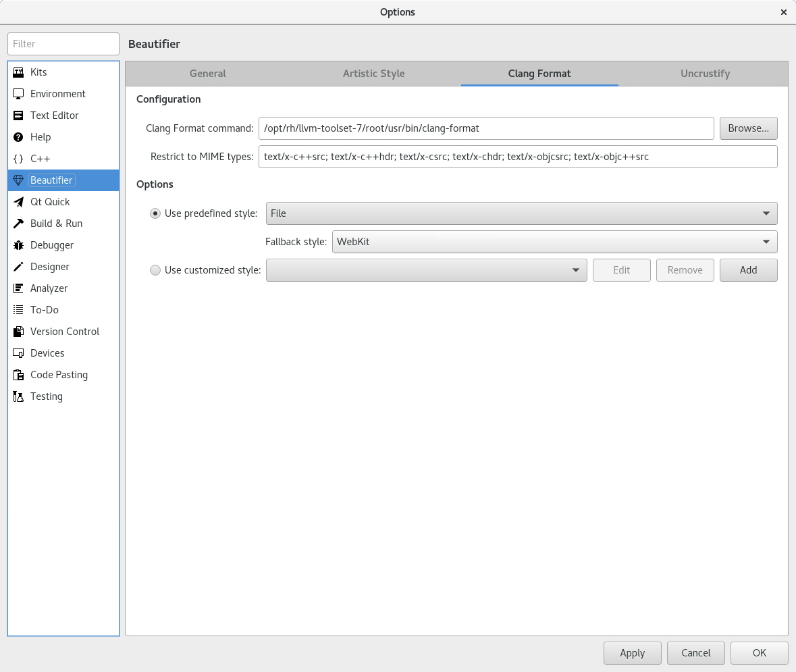Screen dimensions: 796x672
Task: Enable the Use customized style option
Action: 155,270
